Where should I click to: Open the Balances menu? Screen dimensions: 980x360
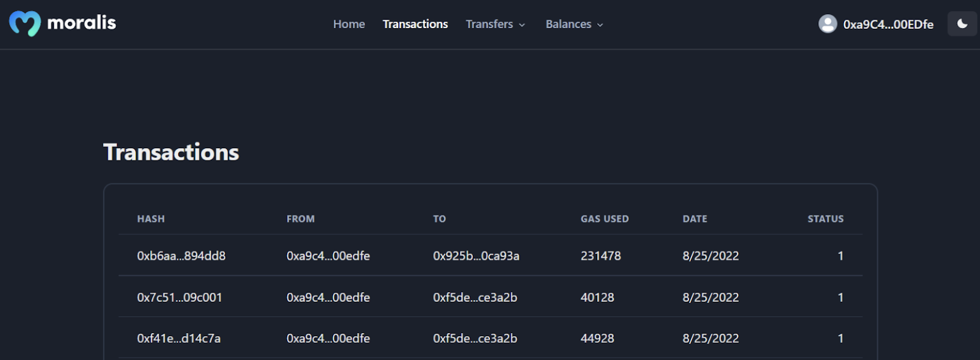tap(575, 24)
